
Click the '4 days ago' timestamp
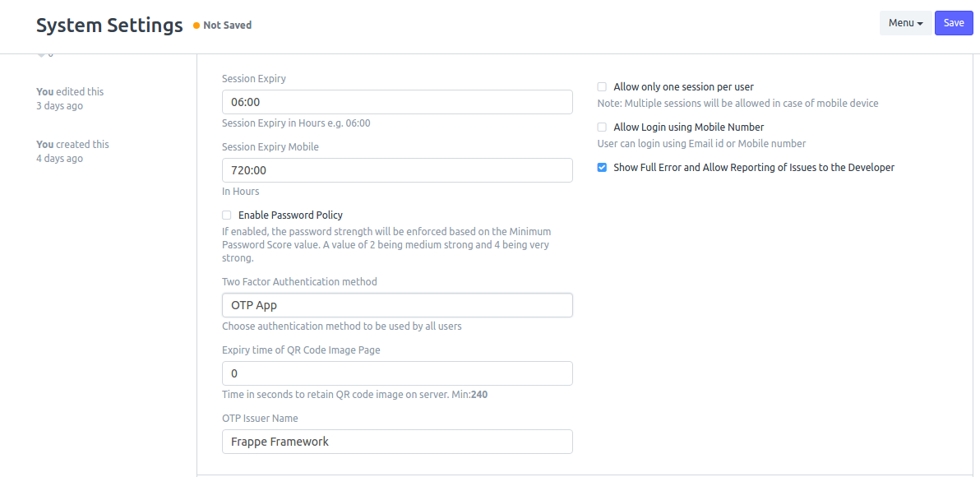(59, 159)
